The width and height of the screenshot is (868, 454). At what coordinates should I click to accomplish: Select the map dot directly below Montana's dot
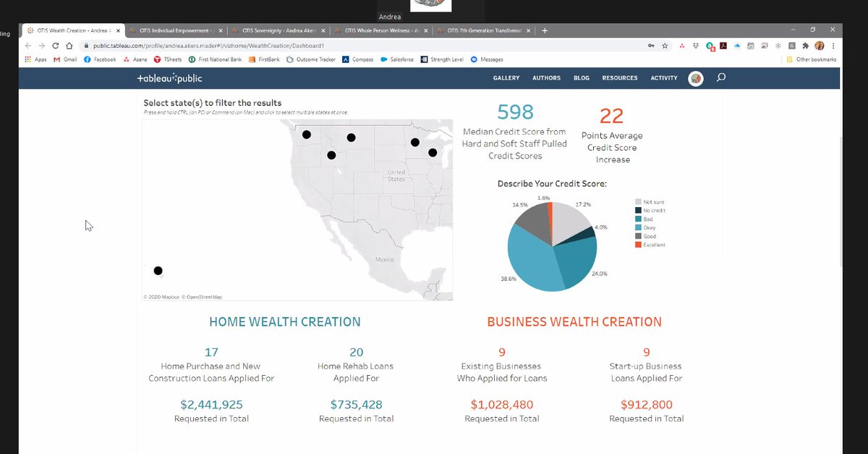tap(331, 155)
